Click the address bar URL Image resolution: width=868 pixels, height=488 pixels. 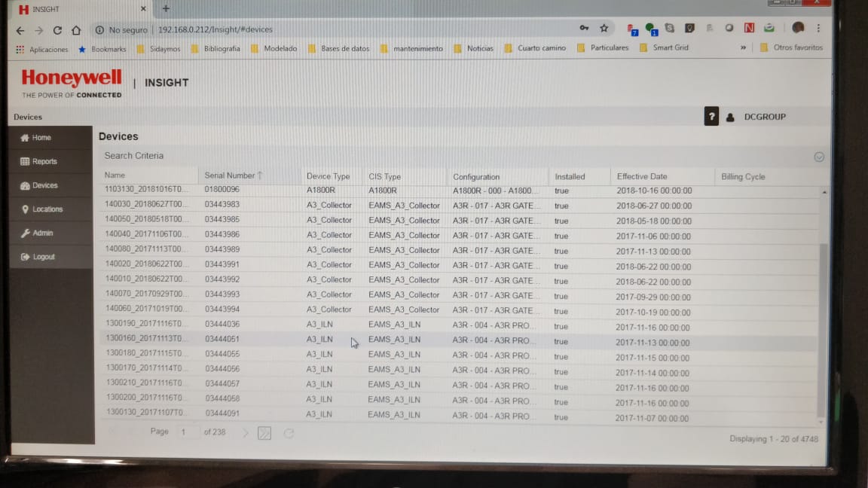point(215,29)
